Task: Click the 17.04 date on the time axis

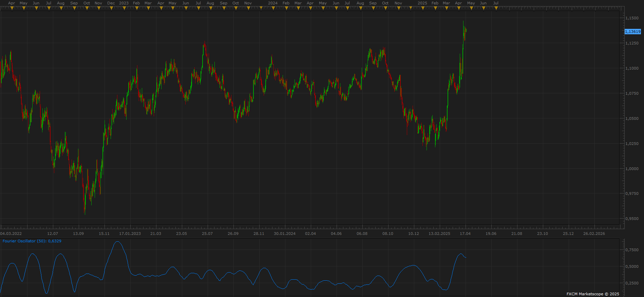Action: pos(465,234)
